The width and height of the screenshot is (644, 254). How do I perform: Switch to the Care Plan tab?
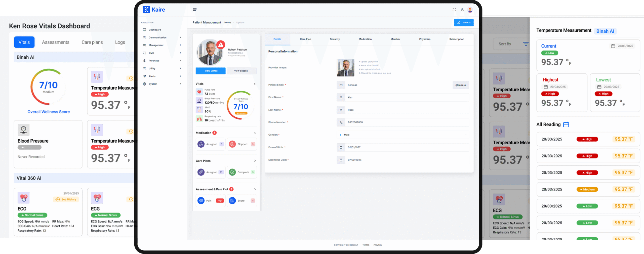pos(305,39)
